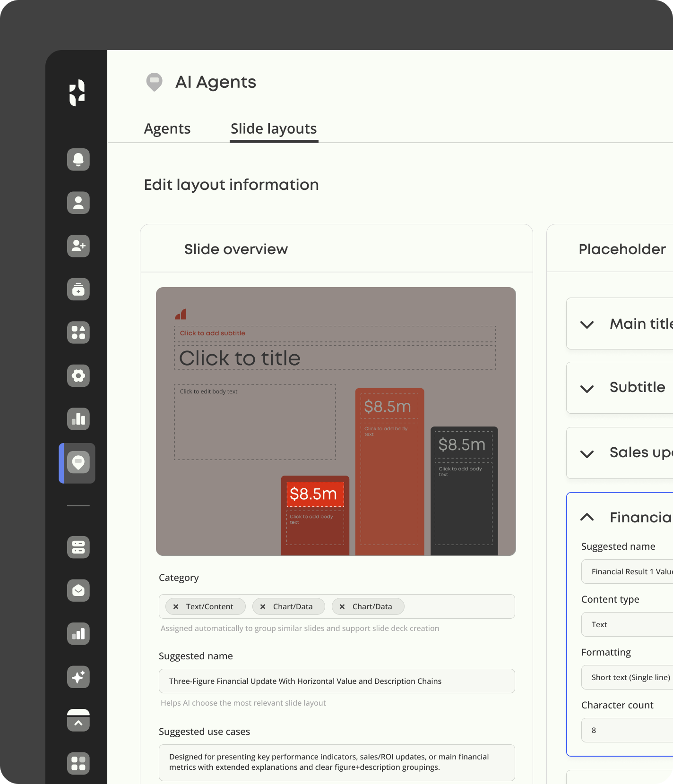Open the mail envelope sidebar icon
This screenshot has height=784, width=673.
pyautogui.click(x=78, y=590)
